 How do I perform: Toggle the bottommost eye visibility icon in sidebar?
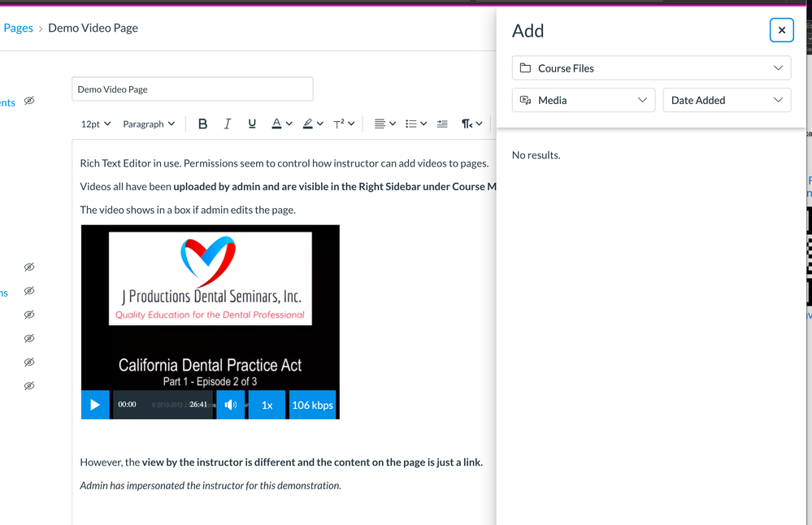29,385
